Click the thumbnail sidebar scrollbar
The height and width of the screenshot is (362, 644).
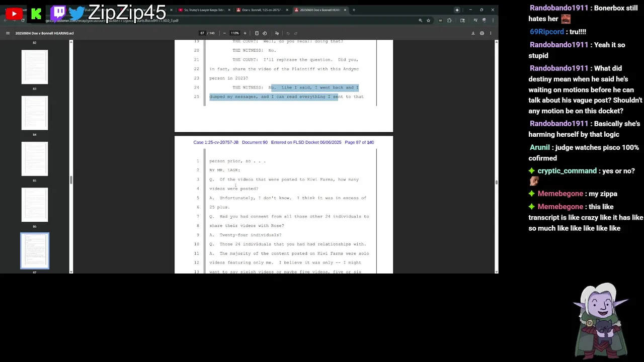(71, 180)
